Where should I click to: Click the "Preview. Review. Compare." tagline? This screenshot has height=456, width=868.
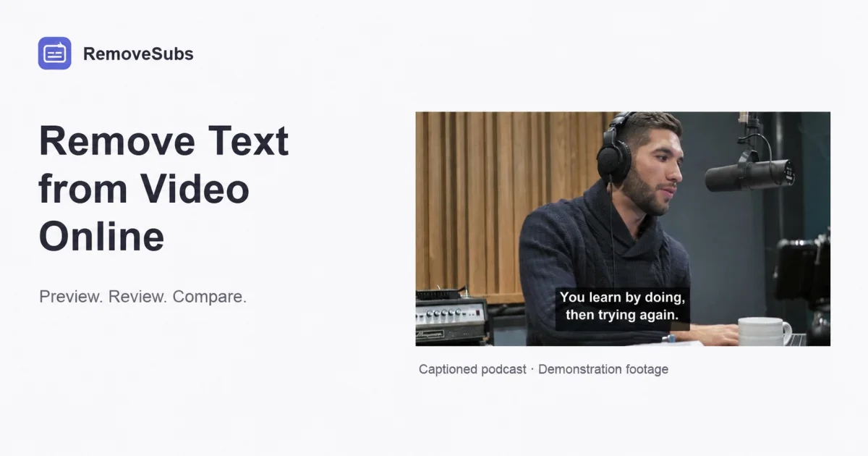click(143, 297)
